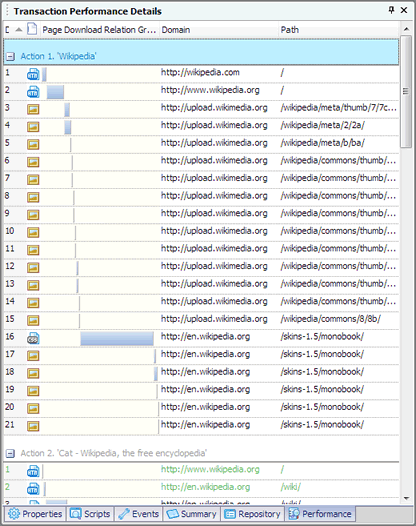This screenshot has height=526, width=416.
Task: Click the CSS file icon in row 16
Action: pyautogui.click(x=33, y=338)
